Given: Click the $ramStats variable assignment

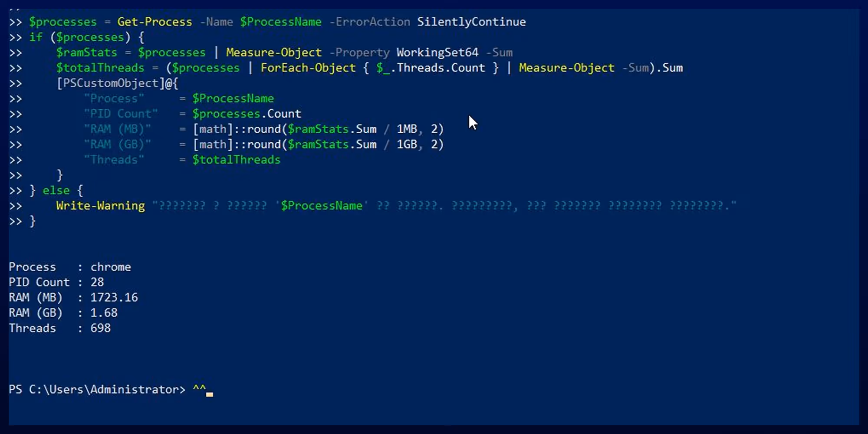Looking at the screenshot, I should pos(86,53).
